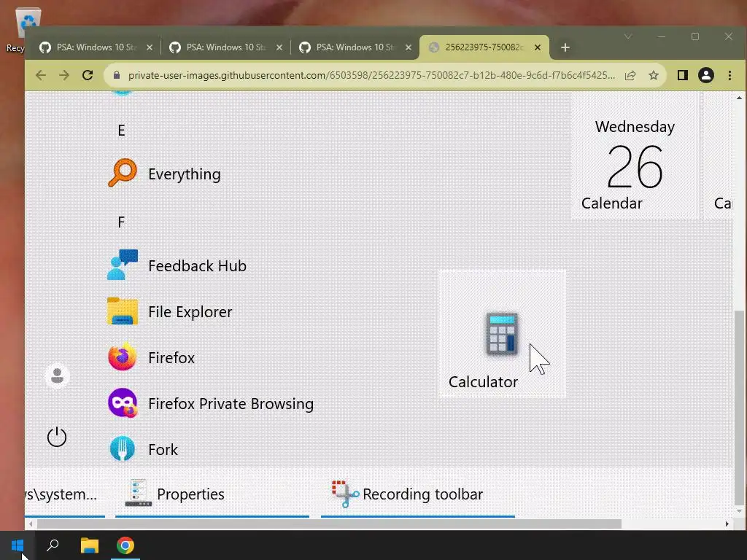The image size is (747, 560).
Task: Open File Explorer from taskbar
Action: pyautogui.click(x=89, y=545)
